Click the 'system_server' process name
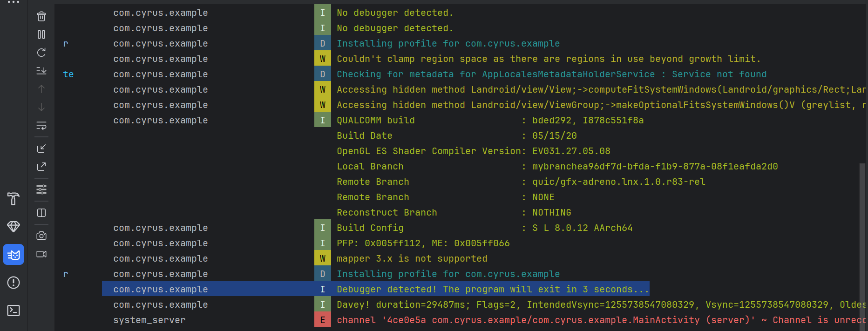Image resolution: width=868 pixels, height=331 pixels. click(x=149, y=320)
